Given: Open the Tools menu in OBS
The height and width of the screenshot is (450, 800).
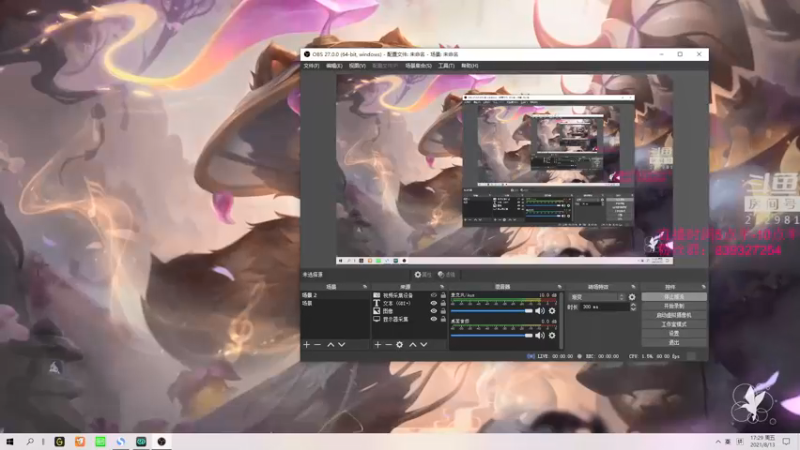Looking at the screenshot, I should pos(446,66).
